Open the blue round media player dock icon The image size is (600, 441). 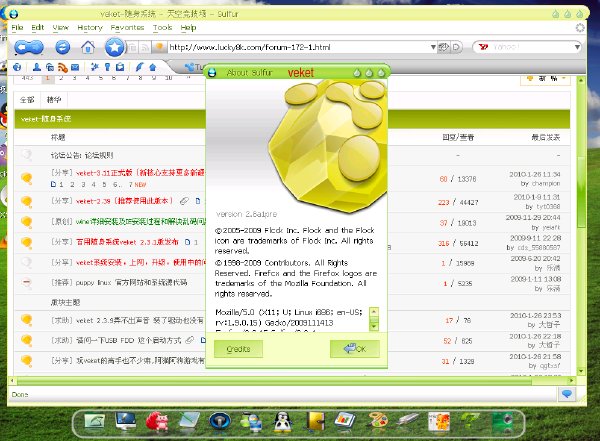[x=220, y=422]
